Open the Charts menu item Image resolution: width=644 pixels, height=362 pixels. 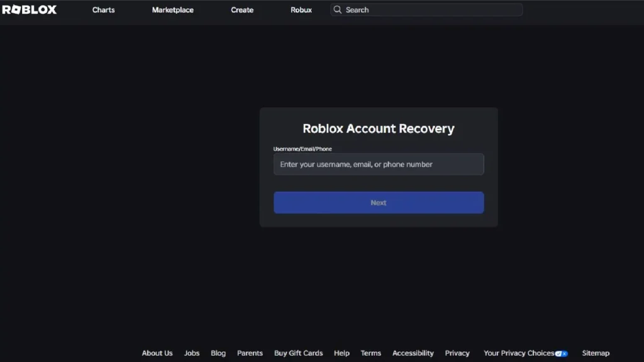click(x=104, y=10)
